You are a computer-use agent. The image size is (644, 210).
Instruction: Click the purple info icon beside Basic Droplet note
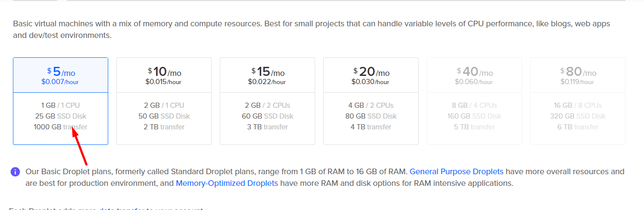15,172
